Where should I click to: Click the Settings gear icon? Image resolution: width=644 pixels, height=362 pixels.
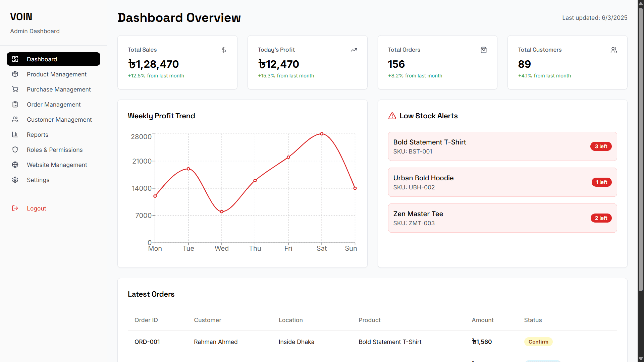click(15, 180)
